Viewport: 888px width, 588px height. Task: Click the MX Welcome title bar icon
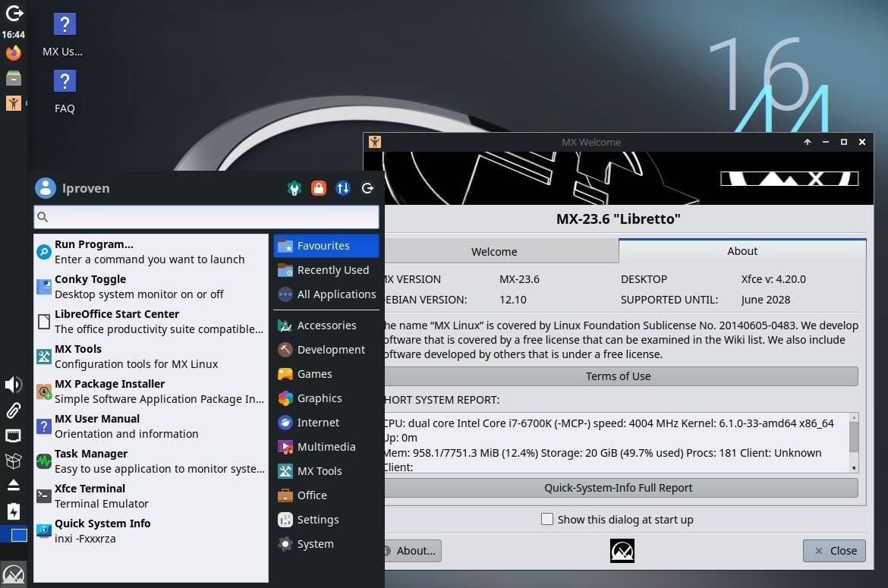pos(375,141)
